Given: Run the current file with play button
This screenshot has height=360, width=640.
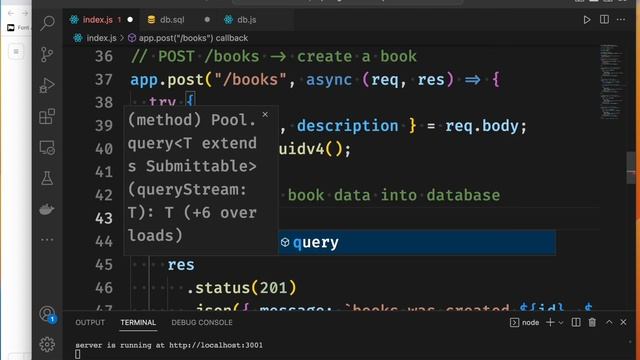Looking at the screenshot, I should pos(587,20).
